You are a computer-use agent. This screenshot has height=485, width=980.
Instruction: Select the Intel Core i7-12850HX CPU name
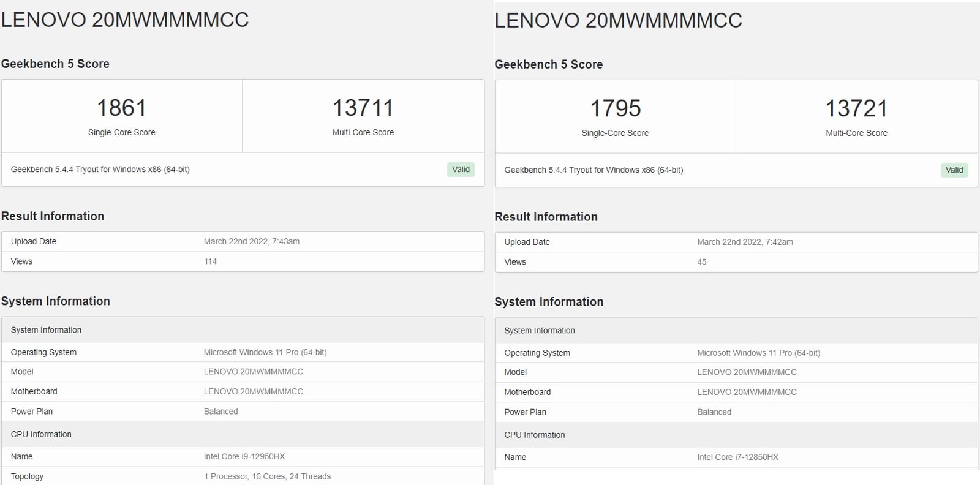click(737, 457)
